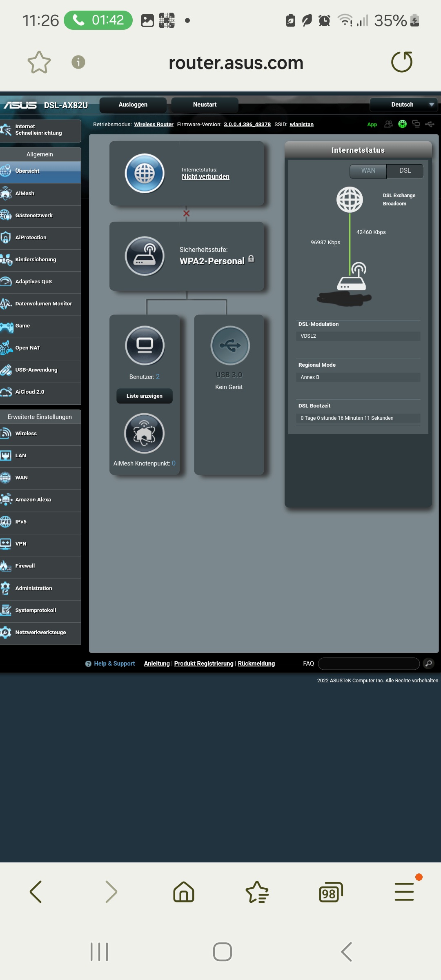Open Kindersicherung page
This screenshot has width=441, height=980.
click(x=40, y=260)
